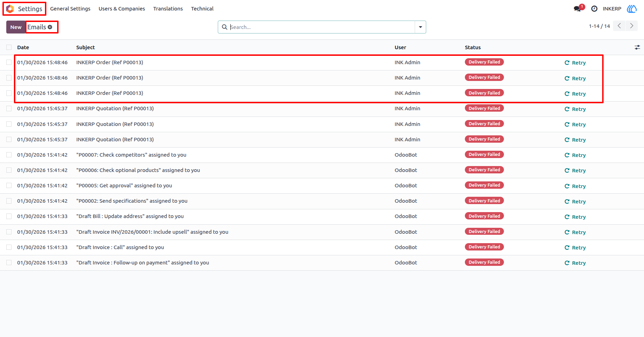Go to previous page arrow
Screen dimensions: 644x337
pos(619,26)
